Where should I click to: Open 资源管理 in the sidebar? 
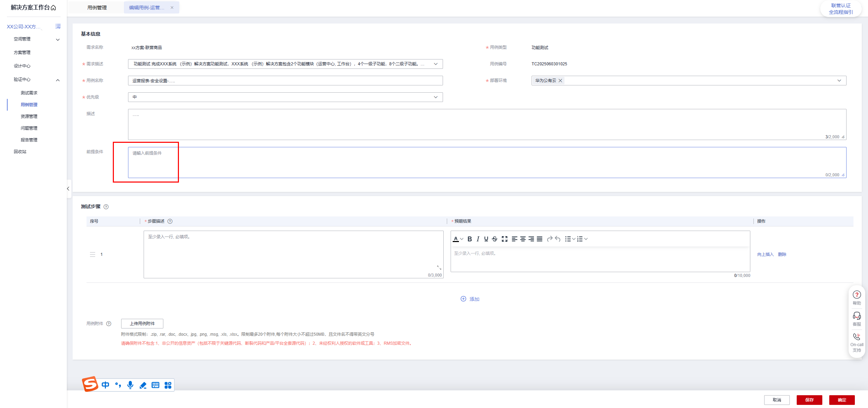[29, 117]
